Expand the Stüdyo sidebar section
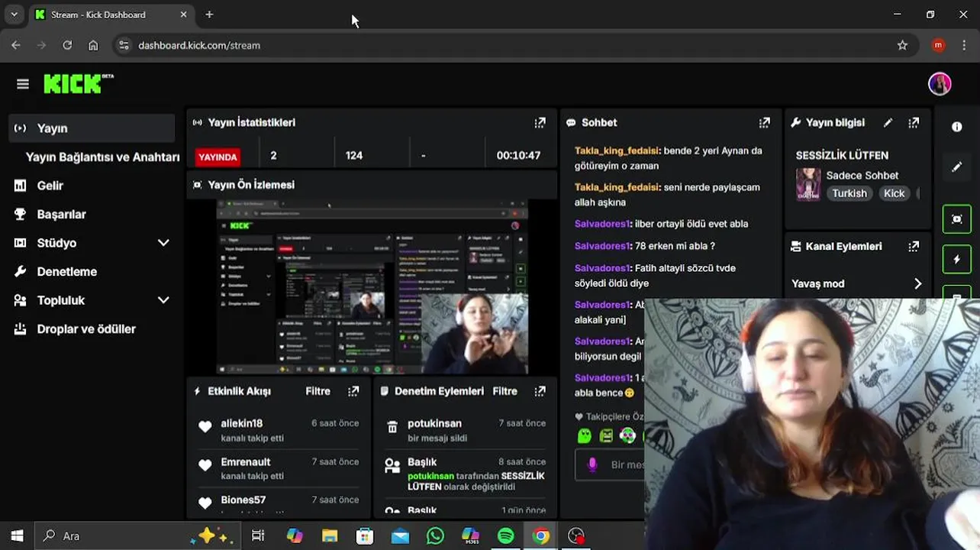This screenshot has width=980, height=550. click(163, 243)
